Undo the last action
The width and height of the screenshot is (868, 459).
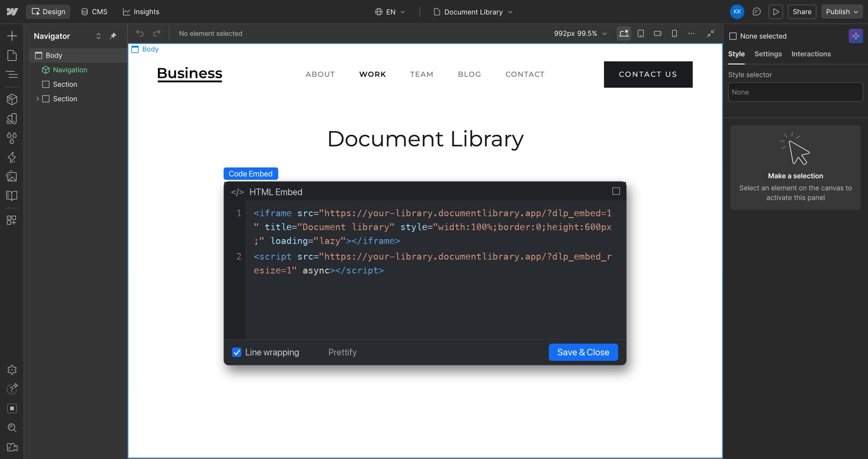tap(140, 33)
